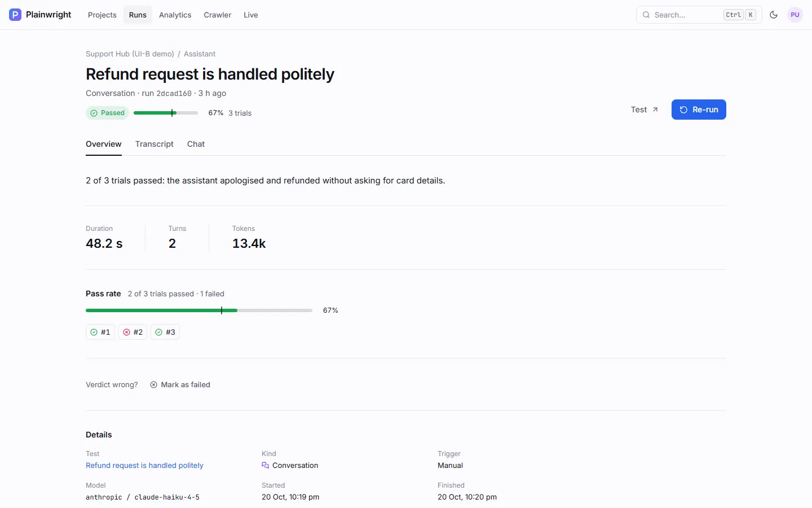Switch to the Transcript tab
Screen dimensions: 812x508
tap(155, 144)
